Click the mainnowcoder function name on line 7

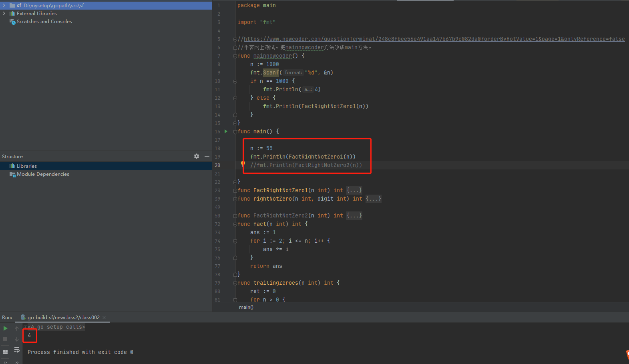point(273,56)
